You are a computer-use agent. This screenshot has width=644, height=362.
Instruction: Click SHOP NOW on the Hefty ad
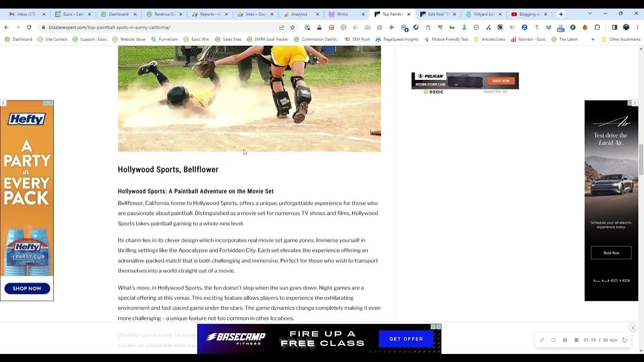(27, 289)
